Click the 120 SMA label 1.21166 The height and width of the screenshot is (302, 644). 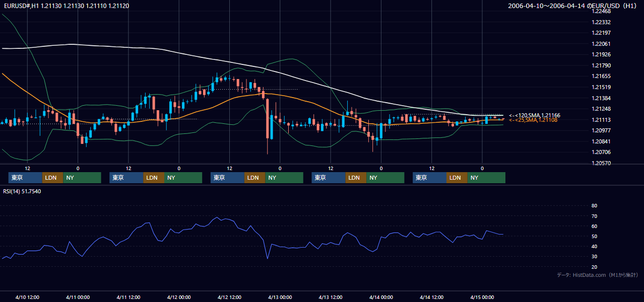click(535, 115)
